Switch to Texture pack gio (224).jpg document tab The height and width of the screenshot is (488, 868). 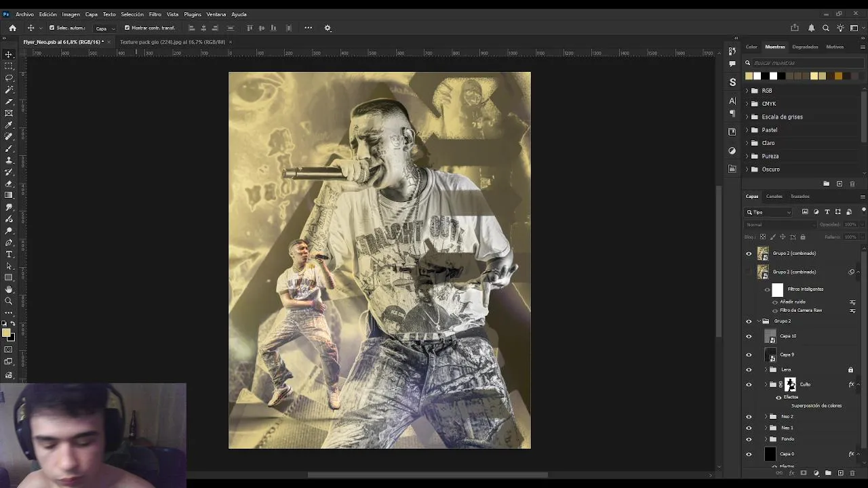point(172,42)
